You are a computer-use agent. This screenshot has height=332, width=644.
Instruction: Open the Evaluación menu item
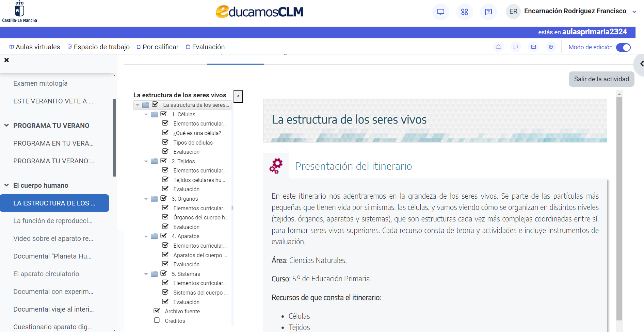[208, 47]
